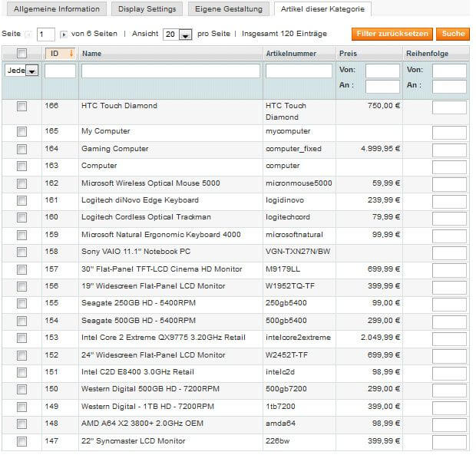Sort by the Preis column header
The height and width of the screenshot is (455, 476).
point(348,54)
